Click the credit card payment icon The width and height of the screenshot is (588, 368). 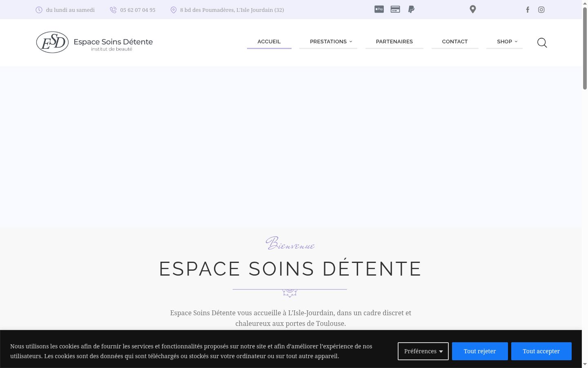coord(395,9)
